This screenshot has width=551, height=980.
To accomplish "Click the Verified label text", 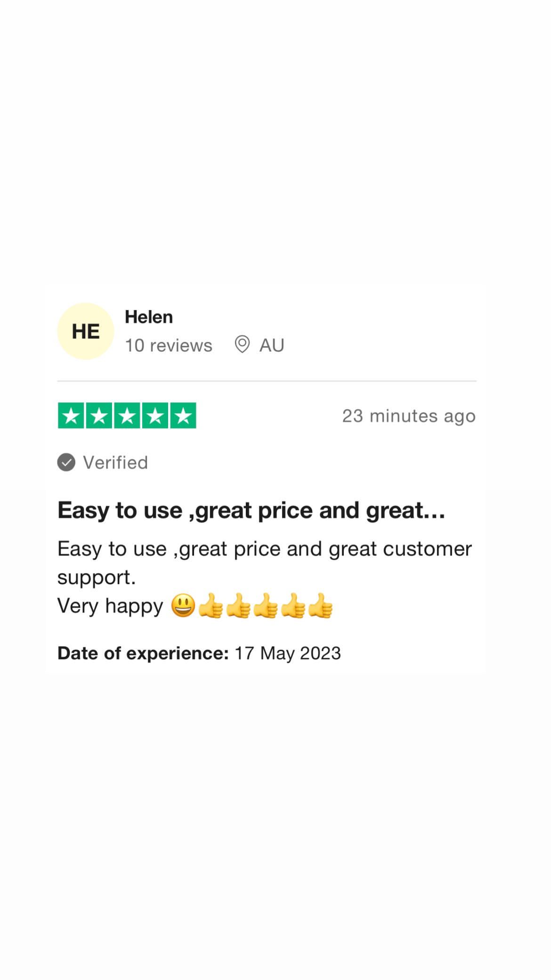I will (115, 463).
